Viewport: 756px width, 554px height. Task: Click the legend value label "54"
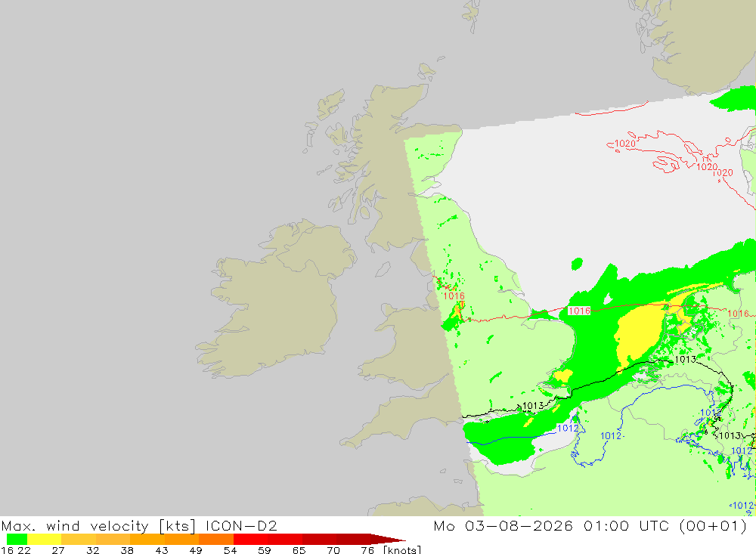[230, 550]
